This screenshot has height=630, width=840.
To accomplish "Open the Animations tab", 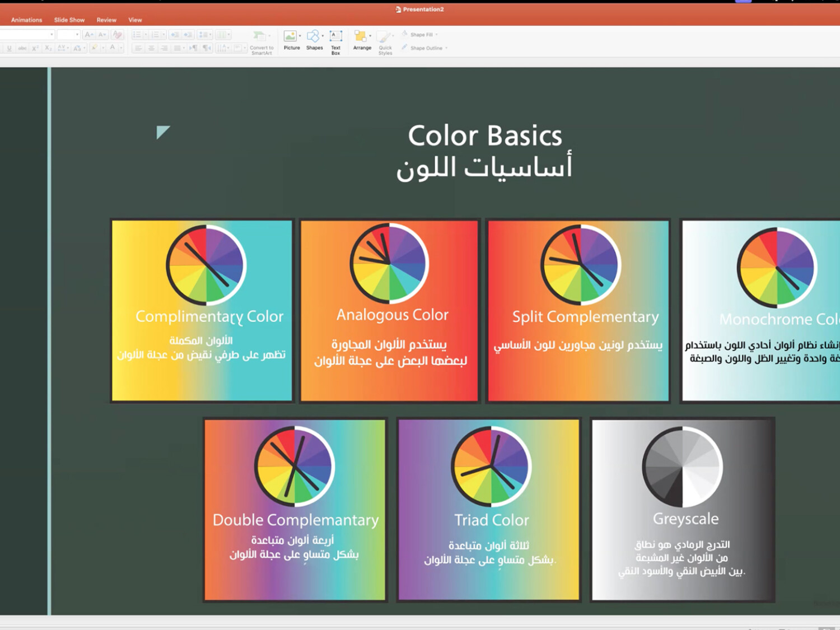I will pos(26,20).
